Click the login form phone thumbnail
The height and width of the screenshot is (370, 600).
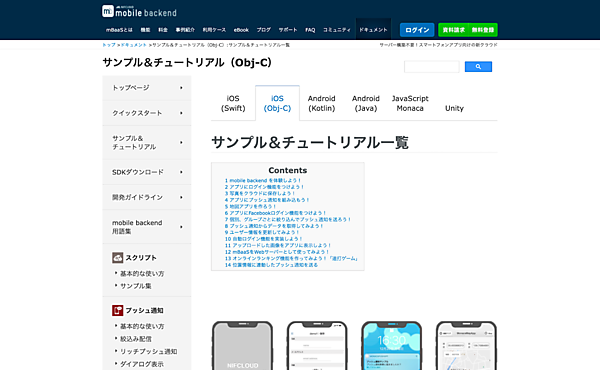click(317, 346)
